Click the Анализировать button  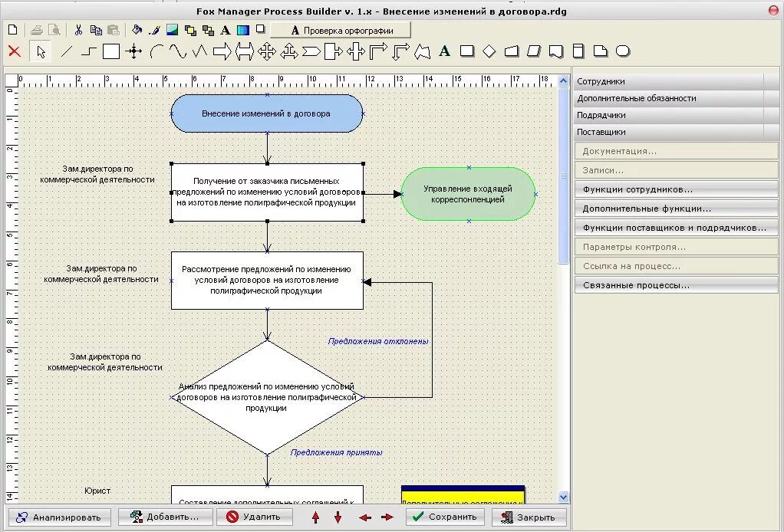pos(58,517)
